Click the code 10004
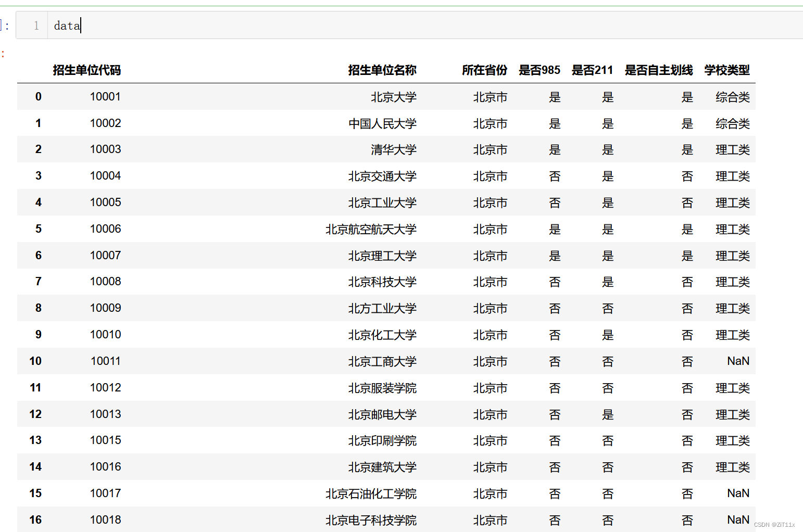Screen dimensions: 803x532 click(x=105, y=176)
